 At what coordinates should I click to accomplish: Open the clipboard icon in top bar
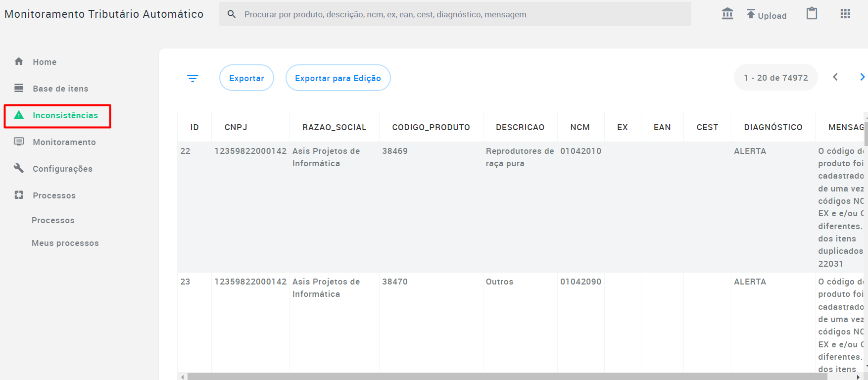tap(812, 13)
